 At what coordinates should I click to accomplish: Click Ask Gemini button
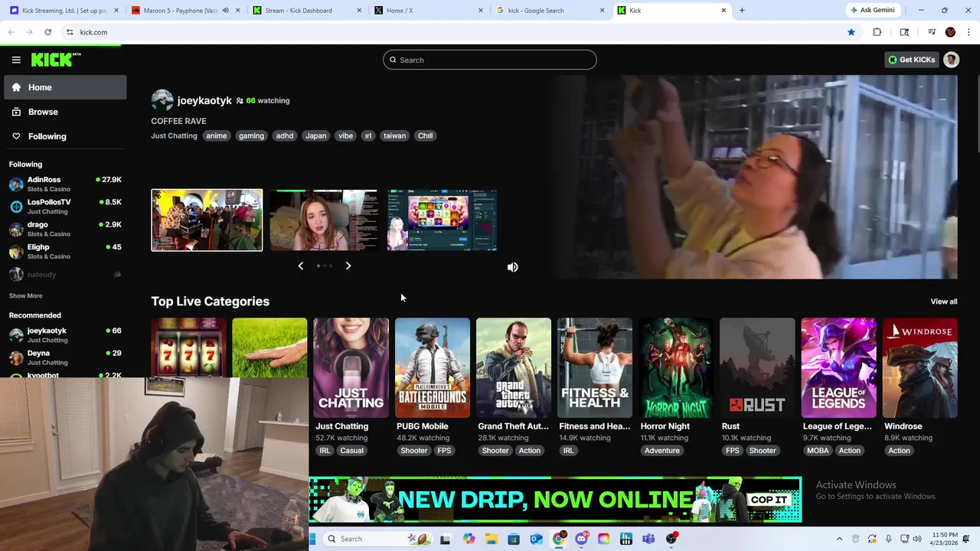[872, 11]
